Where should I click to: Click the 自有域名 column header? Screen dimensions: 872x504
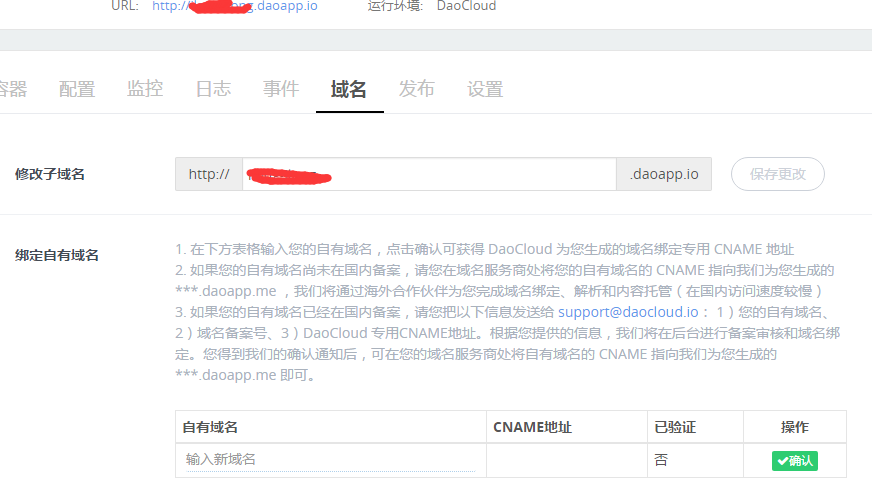point(210,427)
